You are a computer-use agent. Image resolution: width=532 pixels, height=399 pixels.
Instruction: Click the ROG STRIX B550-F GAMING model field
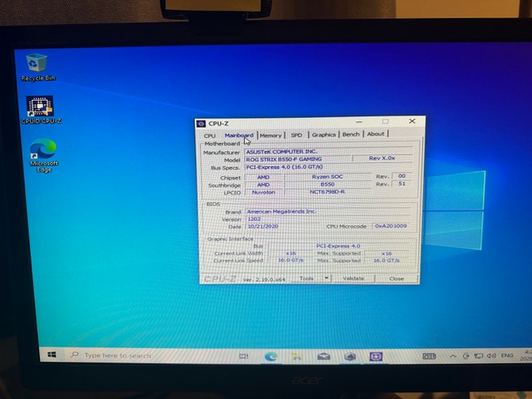click(298, 159)
